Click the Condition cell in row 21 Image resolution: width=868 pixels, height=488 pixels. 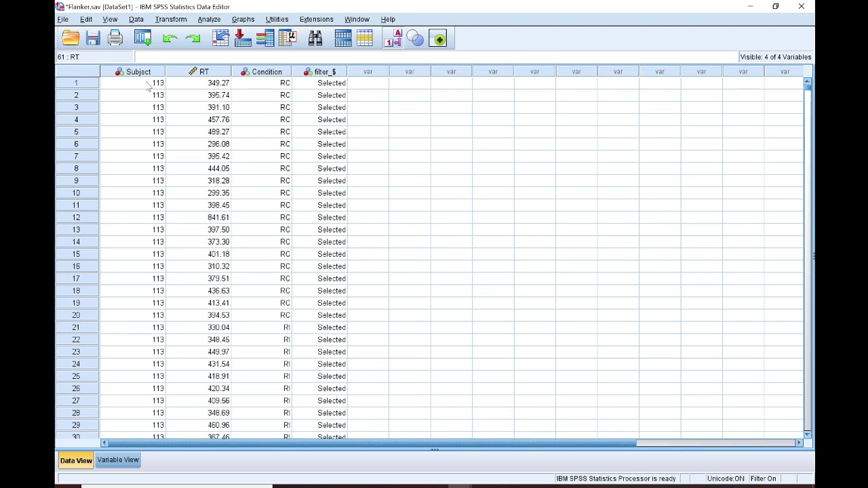click(261, 327)
